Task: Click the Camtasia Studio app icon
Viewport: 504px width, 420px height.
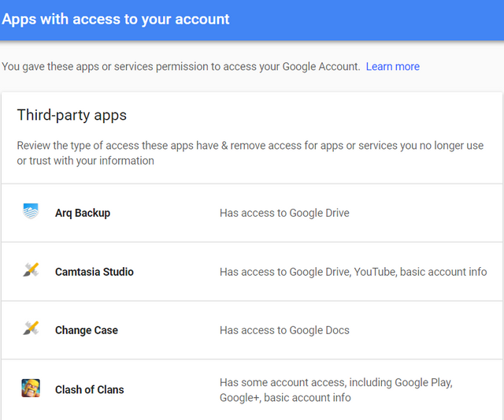Action: pos(31,269)
